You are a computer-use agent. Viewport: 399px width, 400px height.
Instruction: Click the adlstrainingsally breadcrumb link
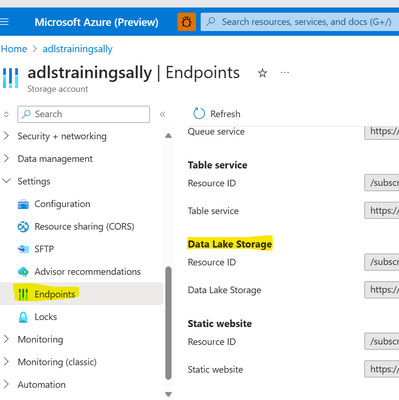point(77,49)
